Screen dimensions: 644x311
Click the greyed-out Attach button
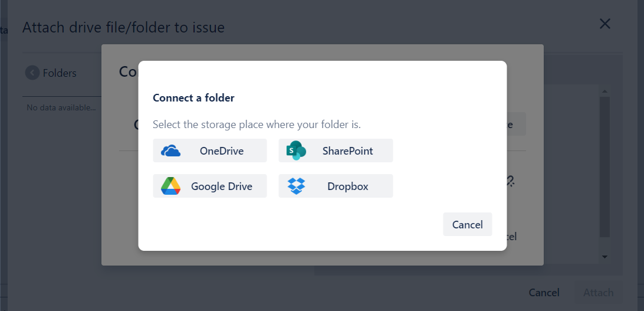[x=598, y=293]
